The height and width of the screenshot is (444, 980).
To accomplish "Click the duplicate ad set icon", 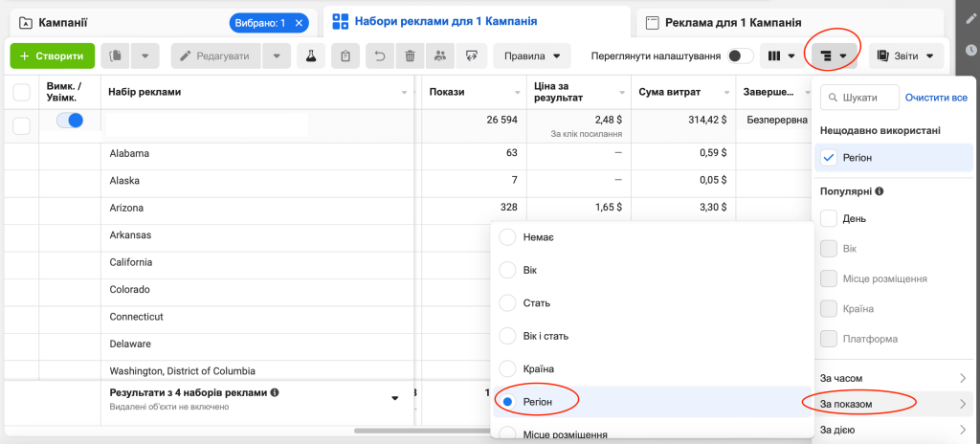I will click(115, 55).
